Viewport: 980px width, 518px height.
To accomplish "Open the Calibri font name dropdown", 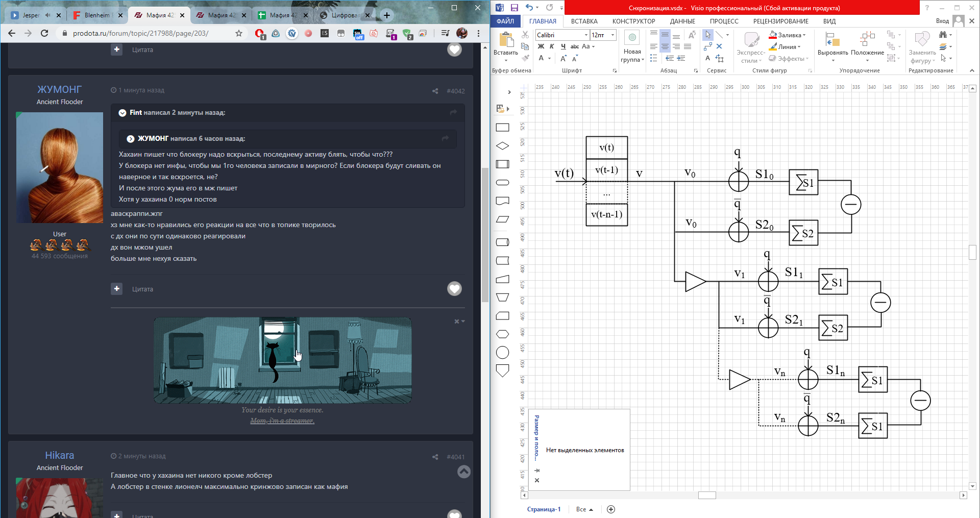I will pos(586,35).
